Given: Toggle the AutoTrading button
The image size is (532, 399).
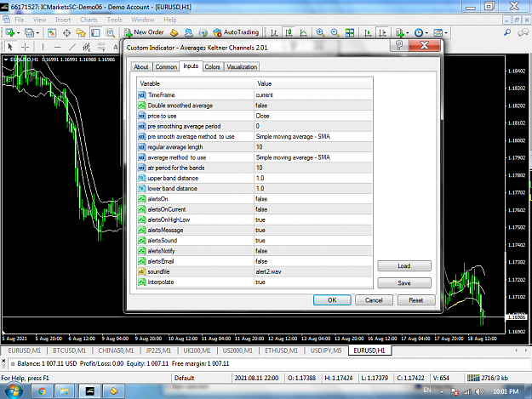Looking at the screenshot, I should coord(236,32).
